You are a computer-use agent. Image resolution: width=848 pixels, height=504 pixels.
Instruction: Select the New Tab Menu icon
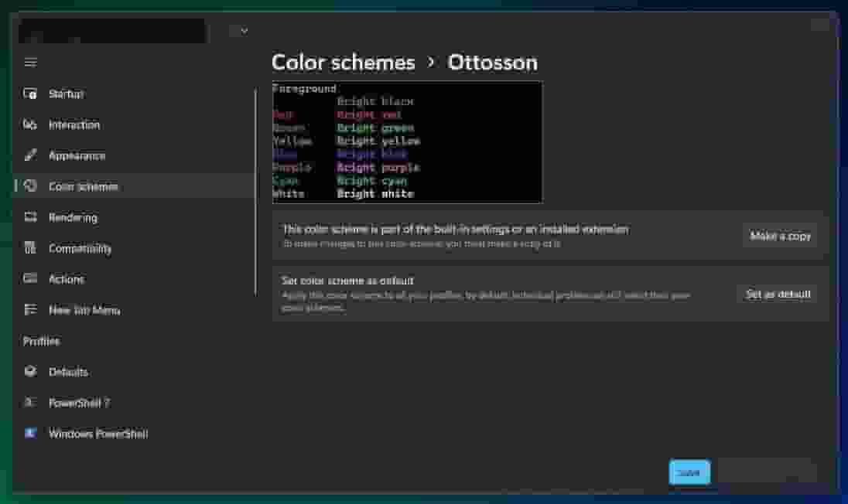point(29,310)
